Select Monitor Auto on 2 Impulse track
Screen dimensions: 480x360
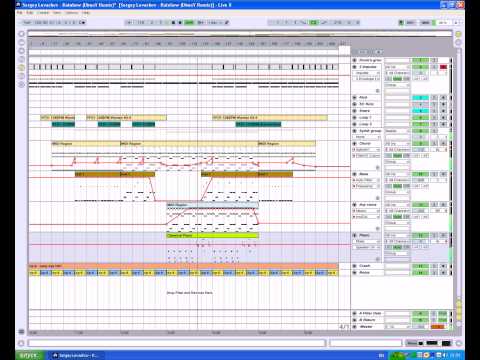[397, 79]
